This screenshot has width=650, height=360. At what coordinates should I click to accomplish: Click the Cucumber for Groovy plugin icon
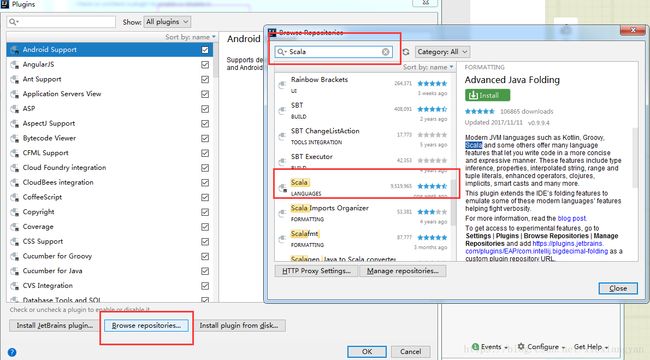pyautogui.click(x=15, y=256)
